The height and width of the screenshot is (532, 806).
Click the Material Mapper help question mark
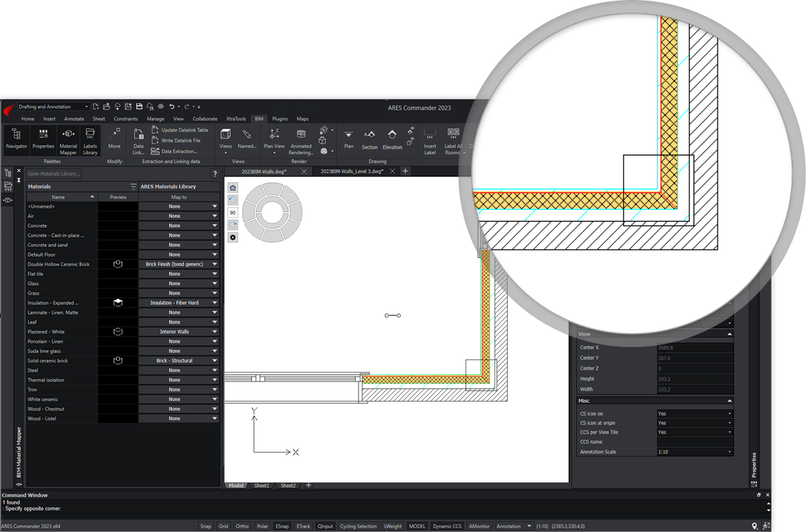tap(215, 174)
